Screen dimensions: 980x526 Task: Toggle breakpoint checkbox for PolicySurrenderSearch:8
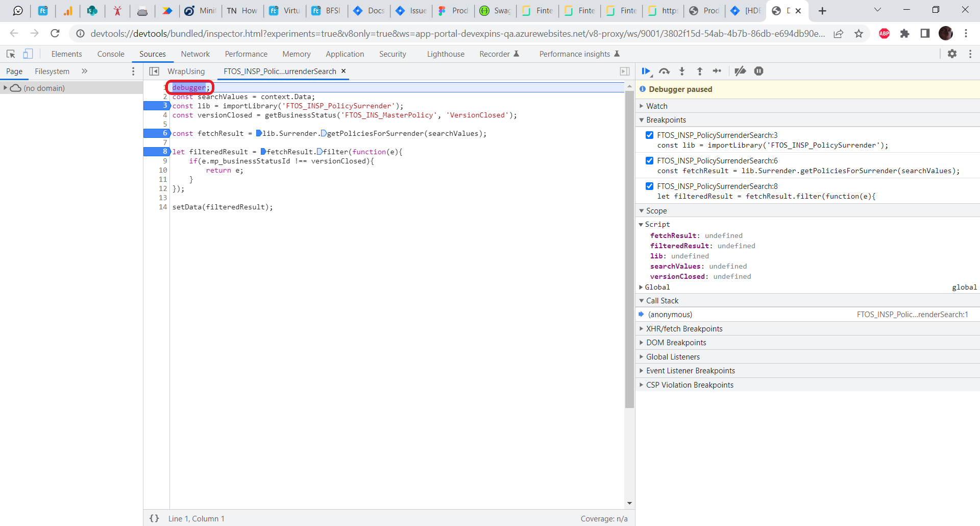(650, 186)
